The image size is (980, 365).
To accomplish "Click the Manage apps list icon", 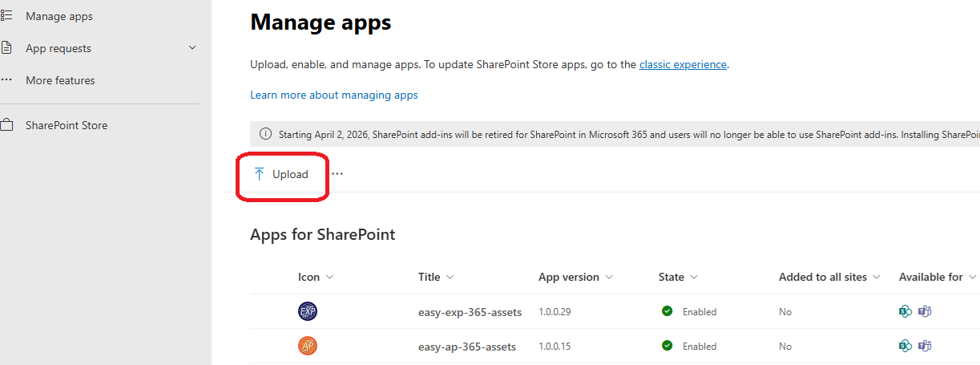I will 6,16.
